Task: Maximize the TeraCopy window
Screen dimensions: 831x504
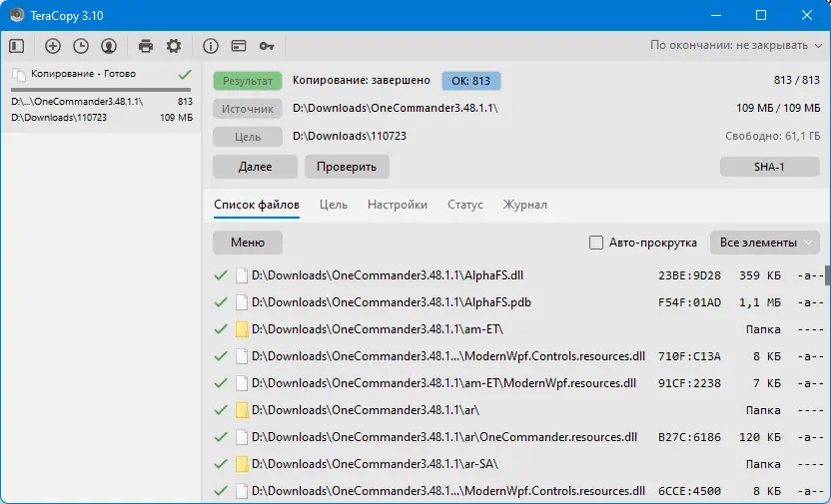Action: (761, 15)
